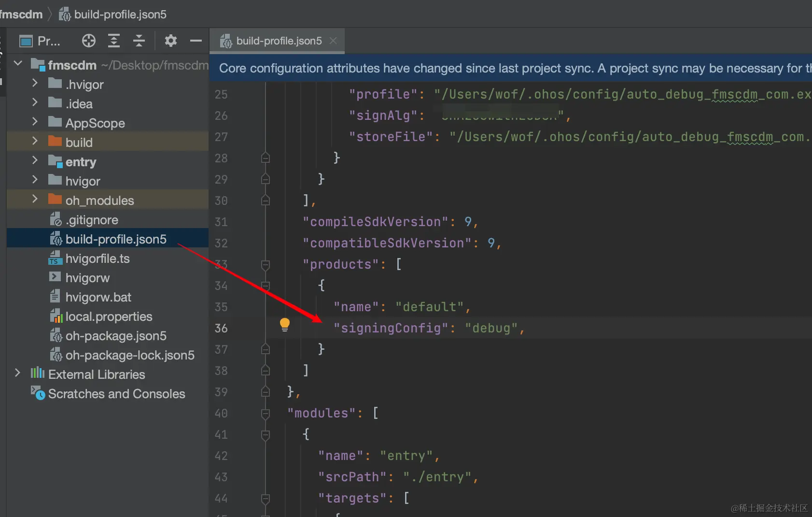Click the orange build folder icon
This screenshot has height=517, width=812.
pyautogui.click(x=55, y=142)
